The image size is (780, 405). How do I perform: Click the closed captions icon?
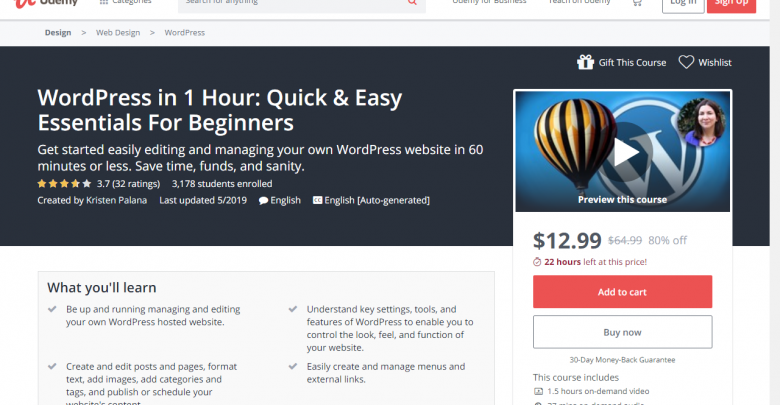pyautogui.click(x=317, y=200)
